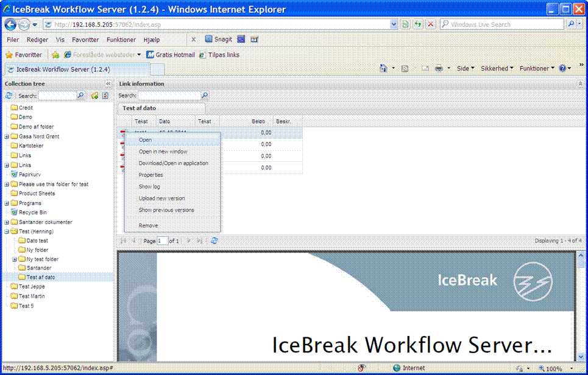Image resolution: width=588 pixels, height=375 pixels.
Task: Open the Hjælp menu
Action: pyautogui.click(x=152, y=40)
